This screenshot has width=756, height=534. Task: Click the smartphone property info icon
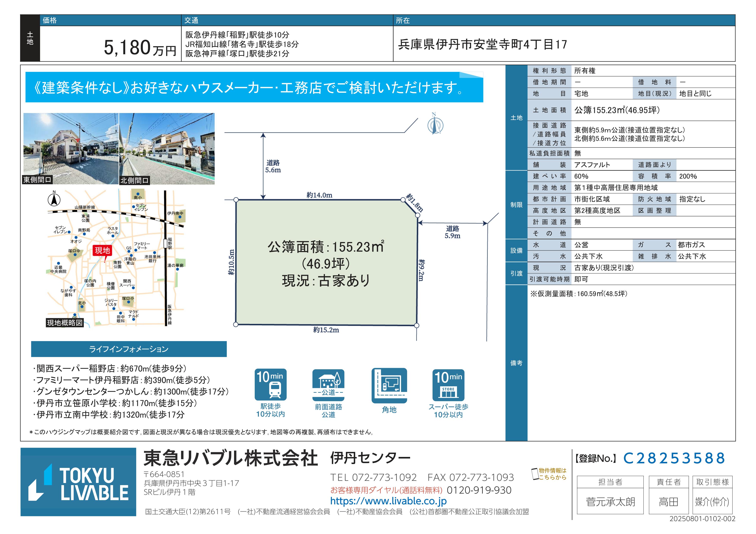(x=535, y=474)
